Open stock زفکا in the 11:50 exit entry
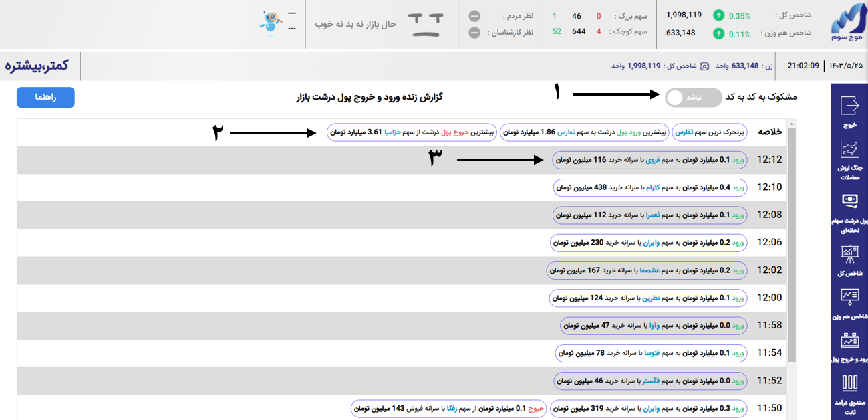This screenshot has height=420, width=868. (x=452, y=407)
